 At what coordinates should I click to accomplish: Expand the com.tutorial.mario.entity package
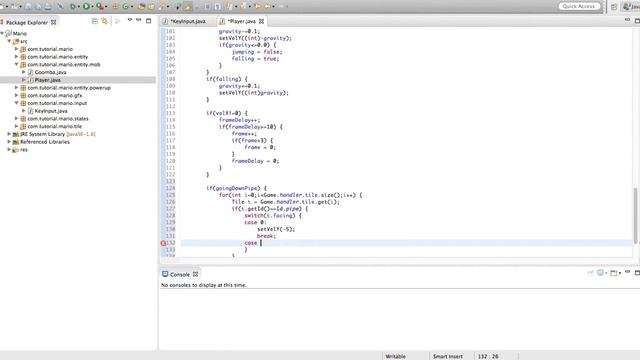click(x=17, y=57)
